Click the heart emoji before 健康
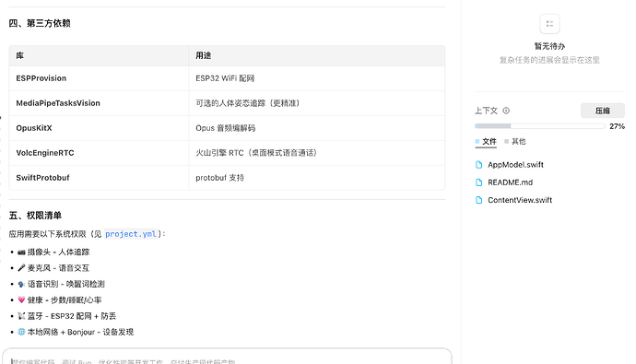The width and height of the screenshot is (636, 364). pos(21,300)
